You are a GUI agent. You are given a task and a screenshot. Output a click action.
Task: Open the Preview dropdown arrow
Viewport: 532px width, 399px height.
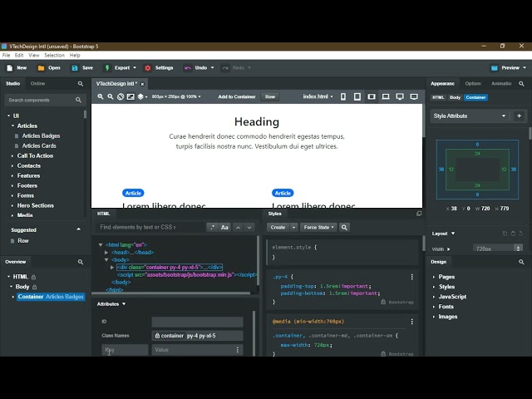click(525, 68)
